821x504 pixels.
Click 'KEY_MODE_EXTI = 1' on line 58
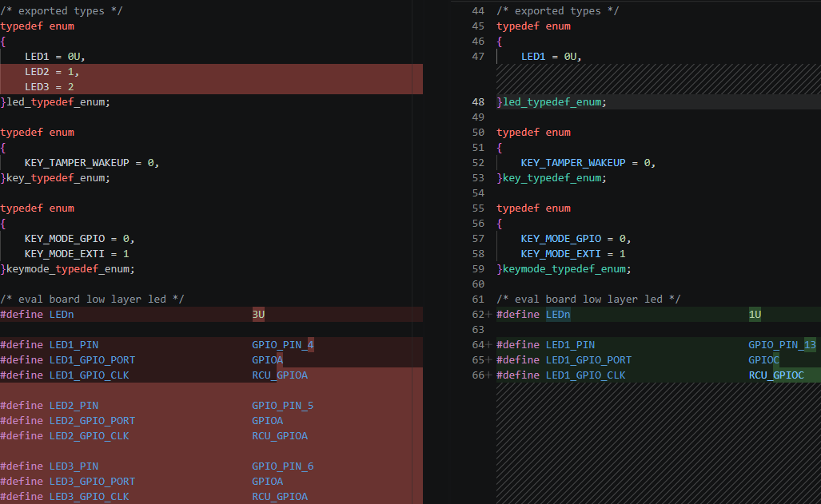573,254
